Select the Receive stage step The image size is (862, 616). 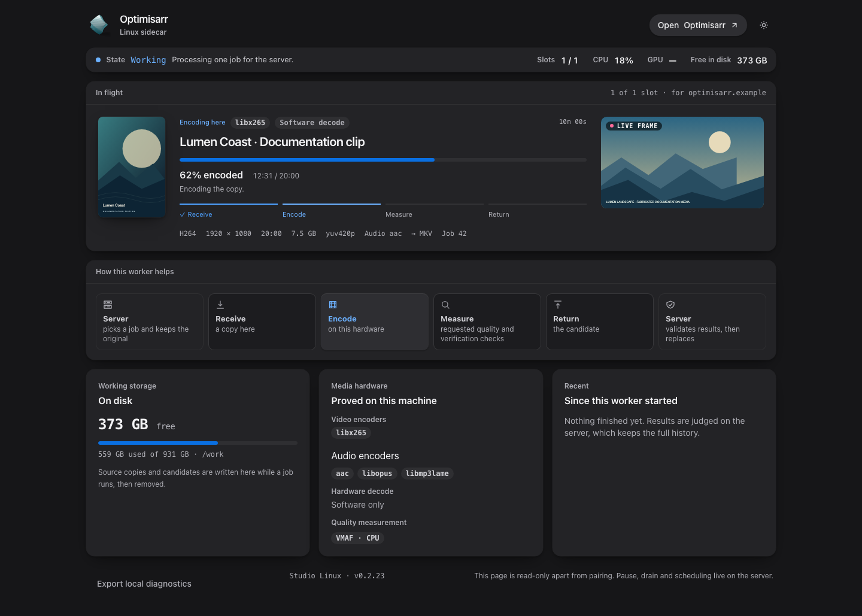tap(229, 211)
